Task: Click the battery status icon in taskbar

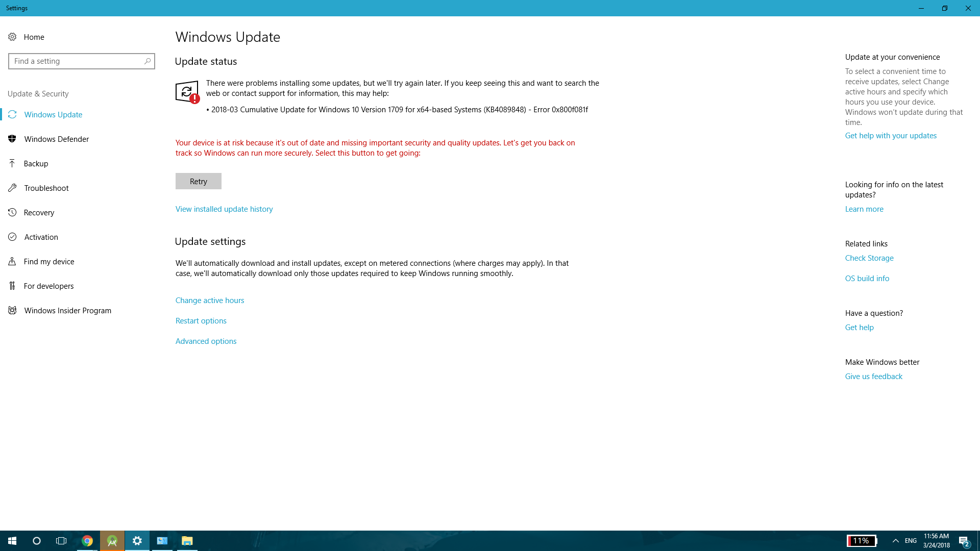Action: coord(862,540)
